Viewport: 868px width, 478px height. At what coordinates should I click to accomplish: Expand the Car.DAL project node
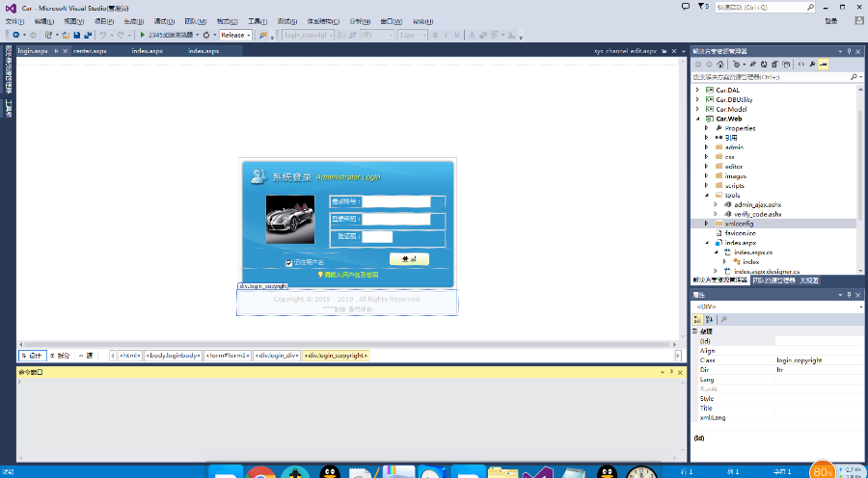pyautogui.click(x=697, y=90)
